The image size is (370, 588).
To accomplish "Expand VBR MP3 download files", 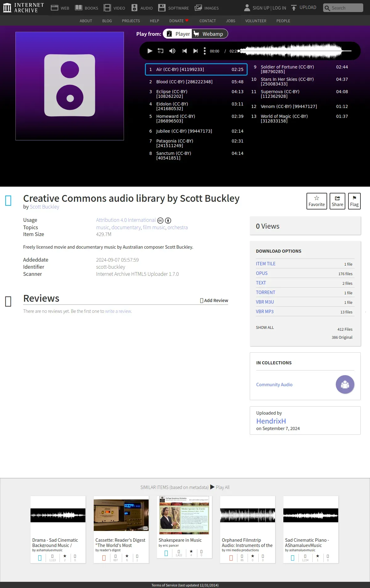I will click(x=265, y=312).
